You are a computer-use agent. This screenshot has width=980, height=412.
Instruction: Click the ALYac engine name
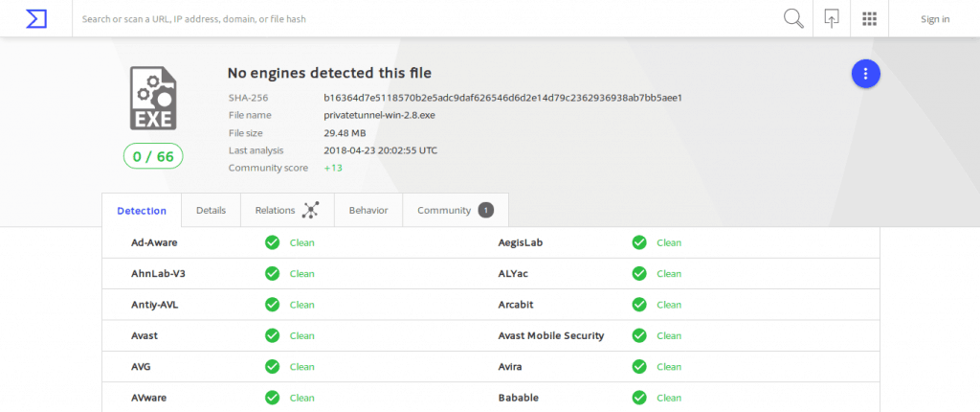click(514, 274)
